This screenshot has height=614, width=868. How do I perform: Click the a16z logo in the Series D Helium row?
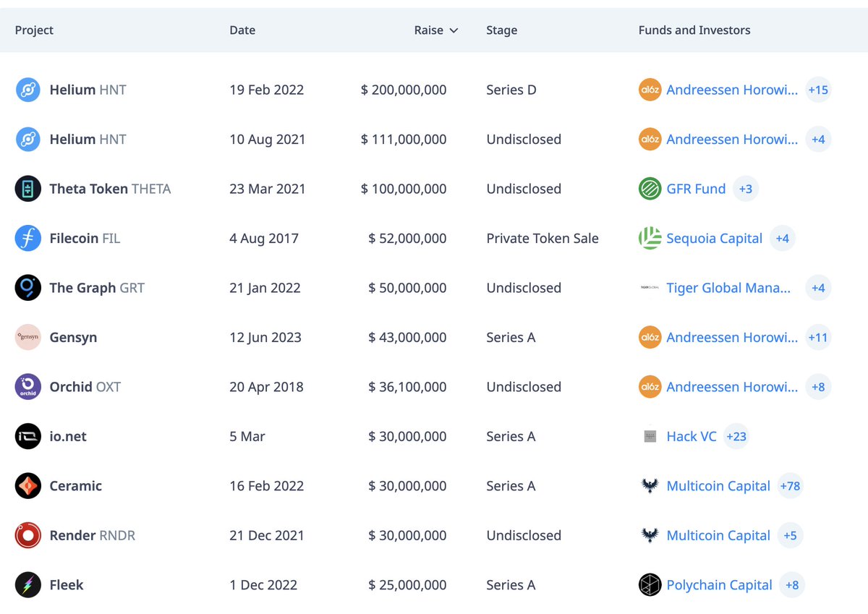click(650, 90)
